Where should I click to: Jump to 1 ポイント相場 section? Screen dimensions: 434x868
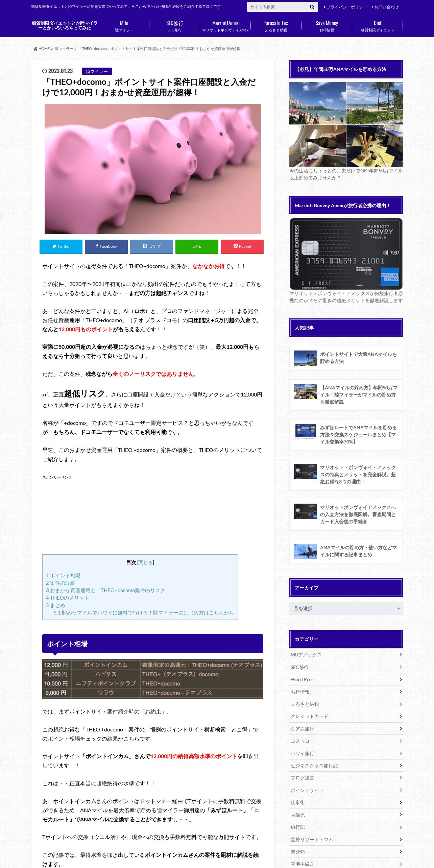(63, 576)
